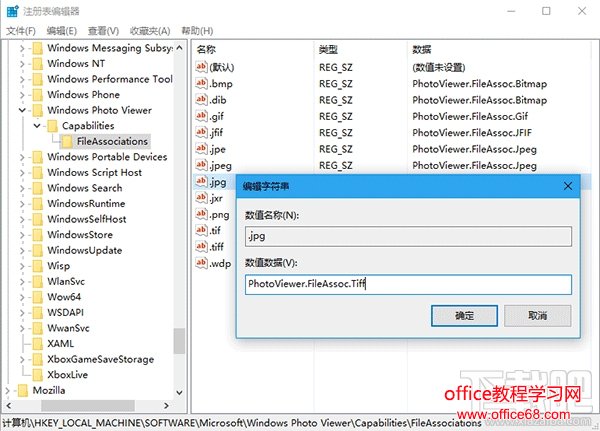This screenshot has height=431, width=600.
Task: Click the tree pane vertical scrollbar thumb
Action: (x=179, y=341)
